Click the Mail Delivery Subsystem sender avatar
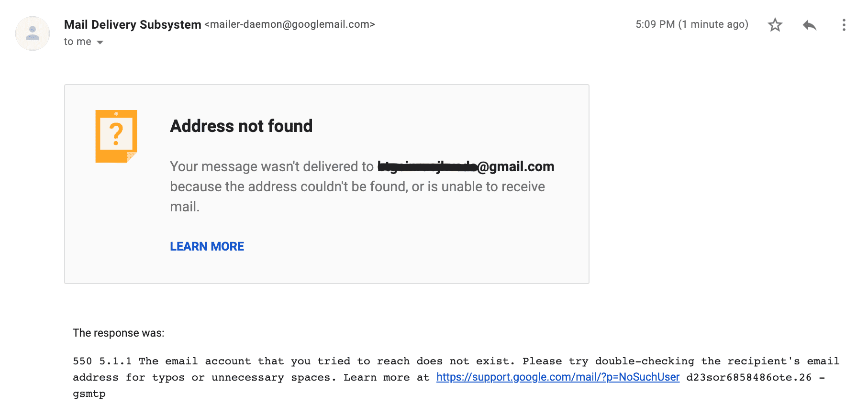868x416 pixels. [33, 33]
